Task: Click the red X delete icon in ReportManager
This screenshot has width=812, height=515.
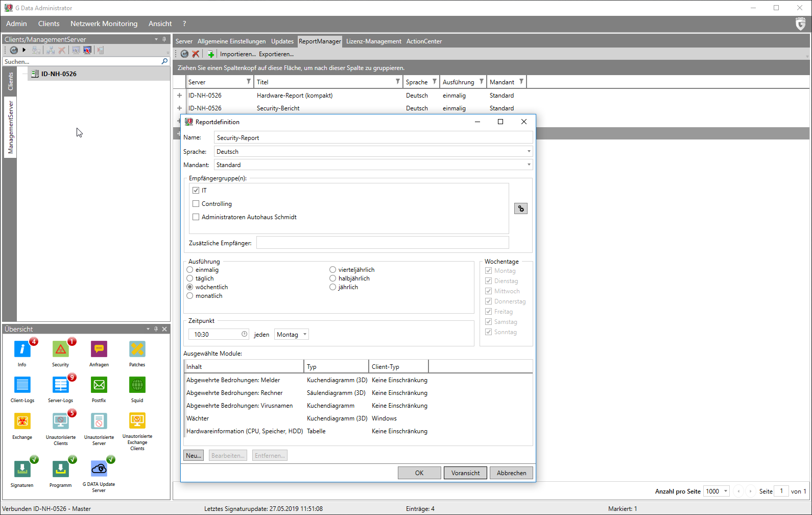Action: pyautogui.click(x=196, y=54)
